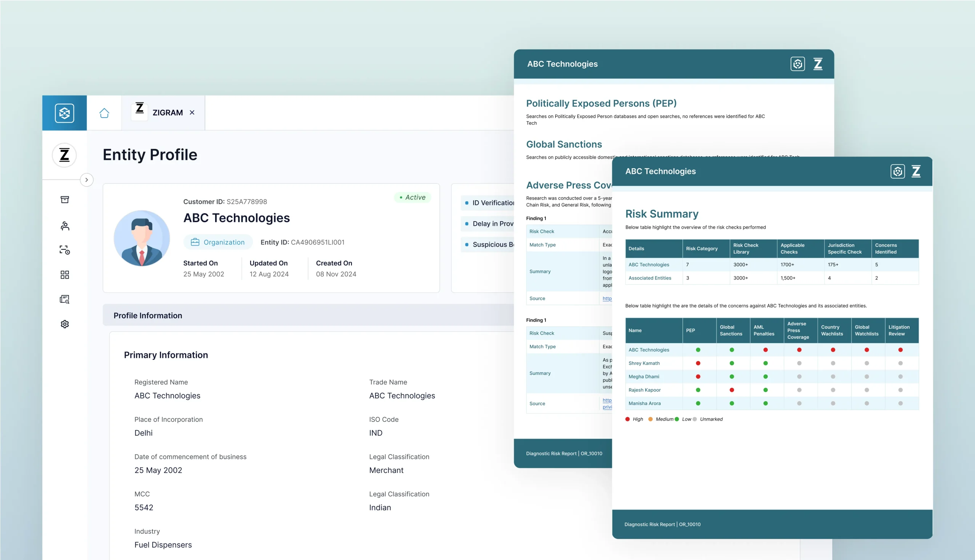Click Shrey Kamath's red PEP indicator dot
The width and height of the screenshot is (975, 560).
[x=698, y=363]
